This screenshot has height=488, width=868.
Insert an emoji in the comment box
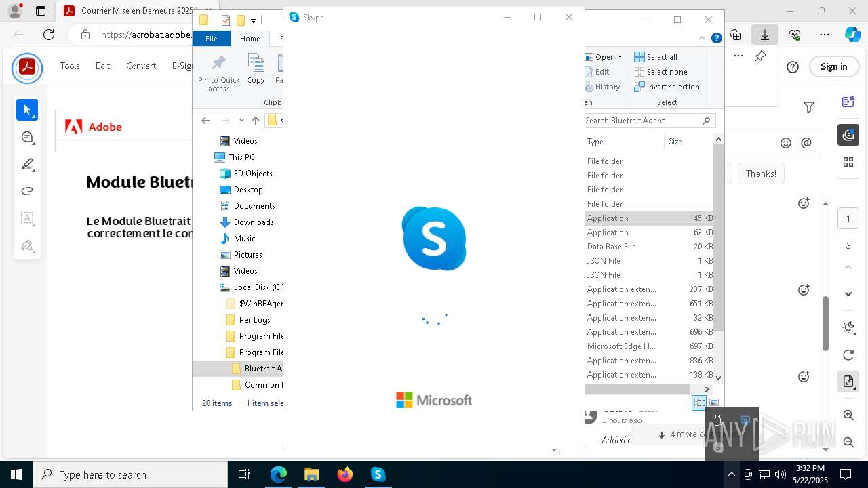pyautogui.click(x=786, y=143)
